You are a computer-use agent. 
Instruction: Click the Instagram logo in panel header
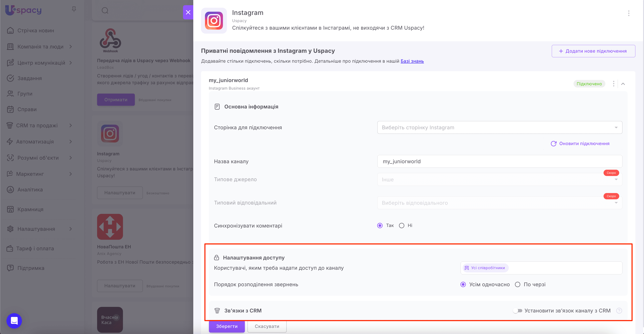point(214,20)
